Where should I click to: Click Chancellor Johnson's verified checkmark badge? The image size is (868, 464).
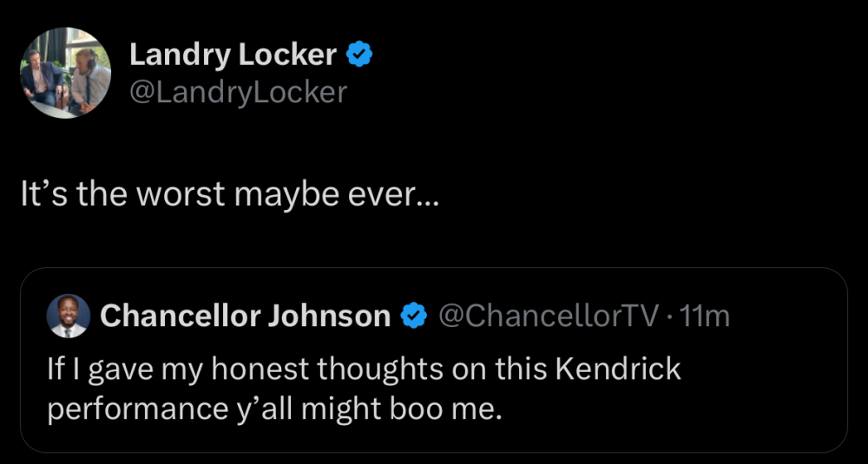pos(412,317)
